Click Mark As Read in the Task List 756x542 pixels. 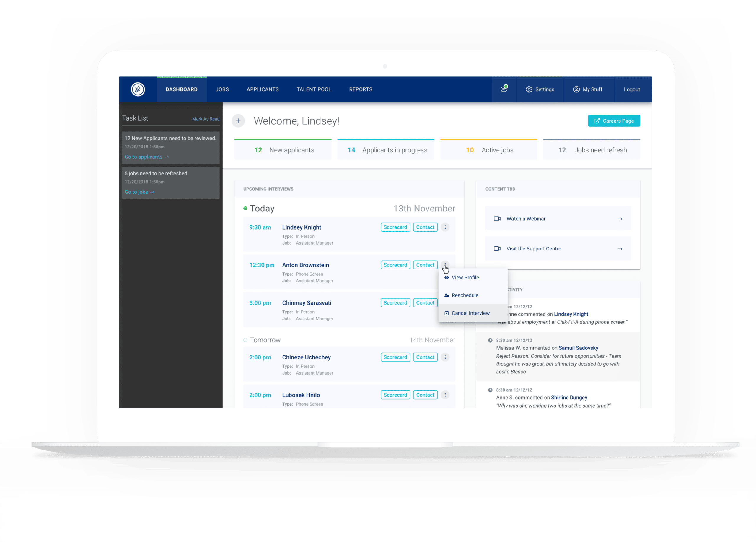[206, 119]
